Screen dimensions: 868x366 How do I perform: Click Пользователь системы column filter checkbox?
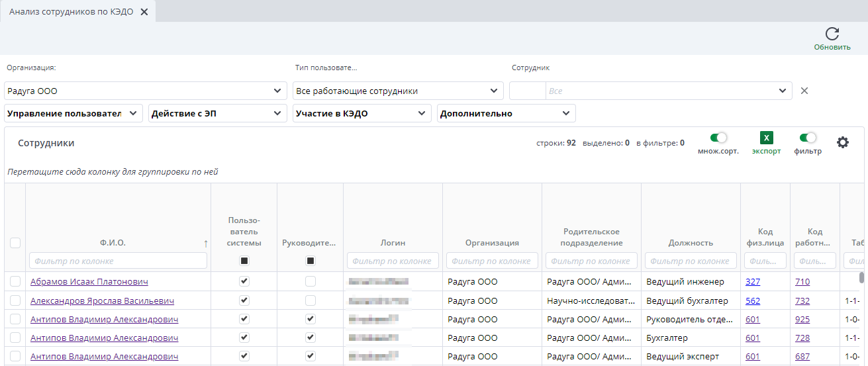pyautogui.click(x=244, y=261)
